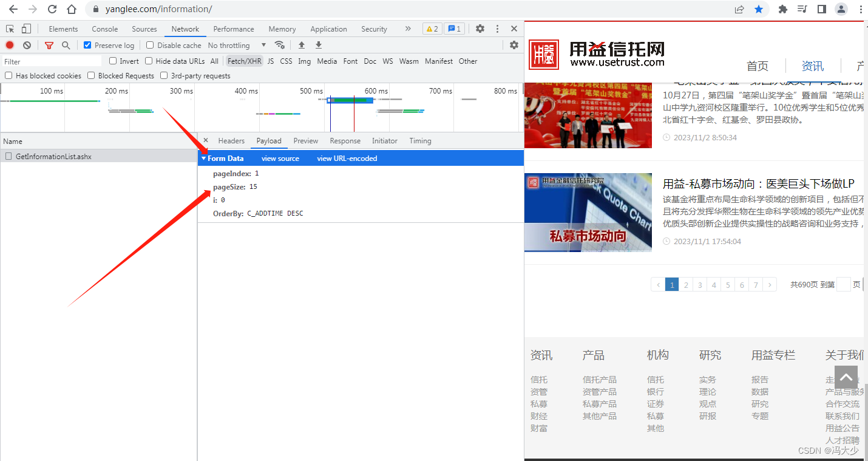Open the Chrome three-dot menu
868x461 pixels.
[x=860, y=9]
